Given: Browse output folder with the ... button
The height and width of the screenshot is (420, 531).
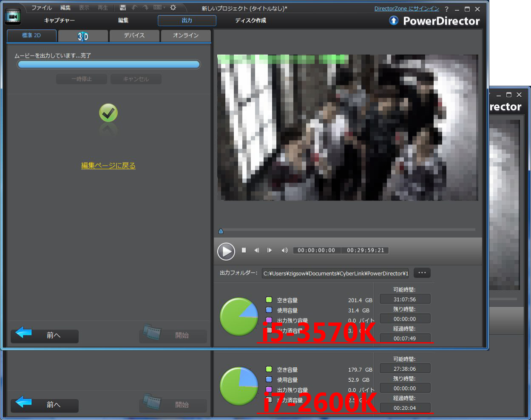Looking at the screenshot, I should click(x=422, y=273).
